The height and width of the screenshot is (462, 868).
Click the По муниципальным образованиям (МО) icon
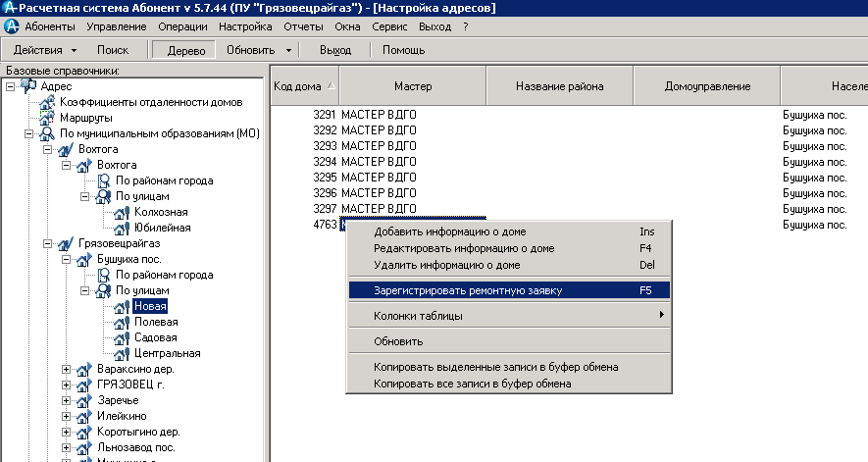[x=46, y=133]
